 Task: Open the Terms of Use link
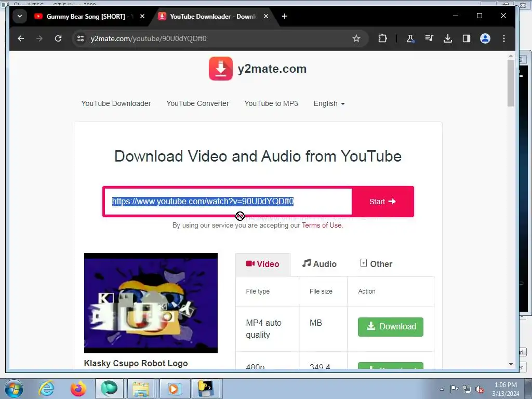pos(322,225)
